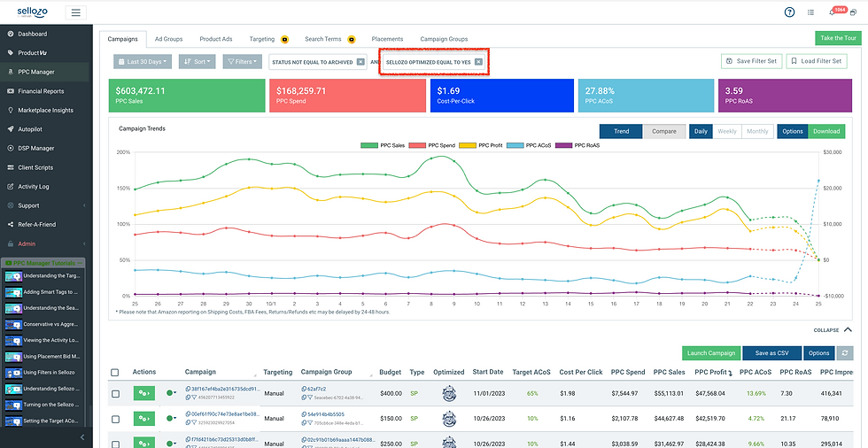The height and width of the screenshot is (448, 868).
Task: Expand the Admin sidebar submenu
Action: [x=84, y=243]
